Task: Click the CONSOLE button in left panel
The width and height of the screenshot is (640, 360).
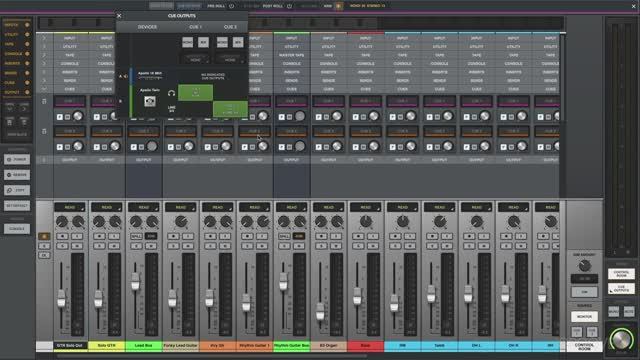Action: tap(17, 229)
